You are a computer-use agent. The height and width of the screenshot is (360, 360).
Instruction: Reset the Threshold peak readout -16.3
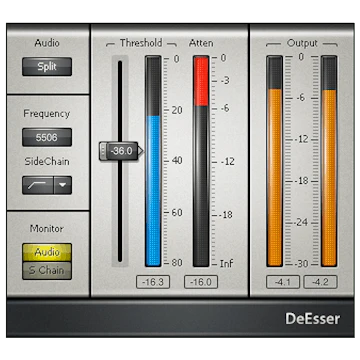click(x=153, y=282)
